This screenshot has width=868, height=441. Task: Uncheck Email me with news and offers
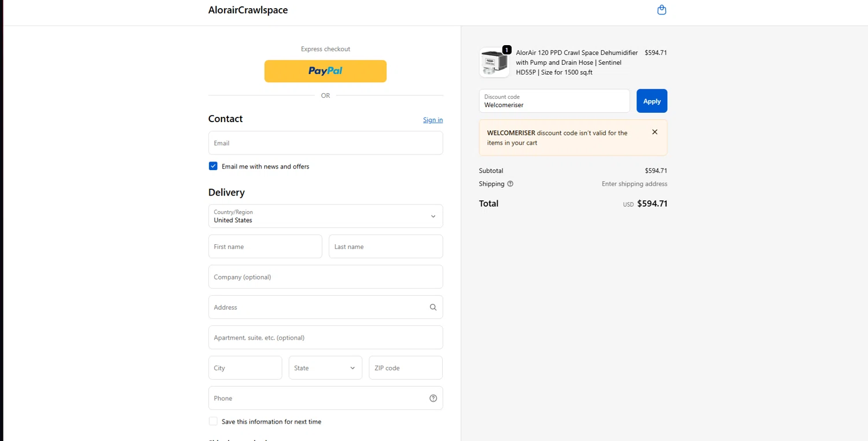click(x=213, y=166)
